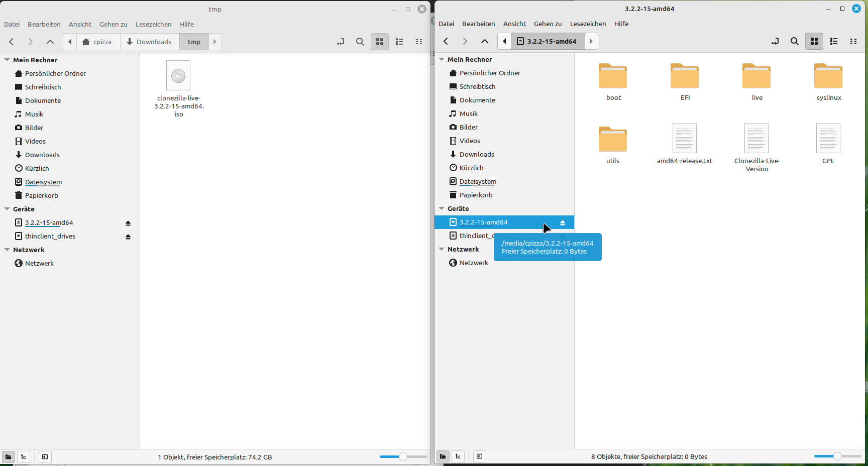This screenshot has width=868, height=466.
Task: Collapse the Netzwerk section
Action: click(x=7, y=250)
